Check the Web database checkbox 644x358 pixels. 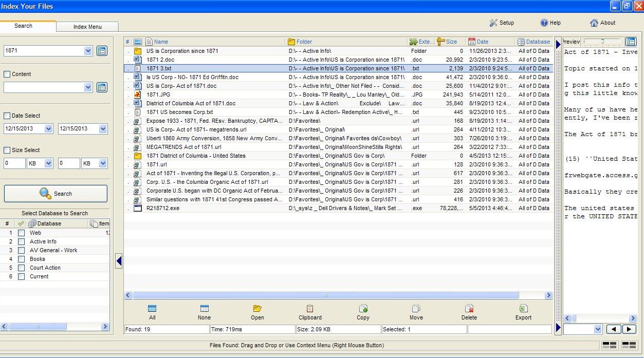(21, 233)
